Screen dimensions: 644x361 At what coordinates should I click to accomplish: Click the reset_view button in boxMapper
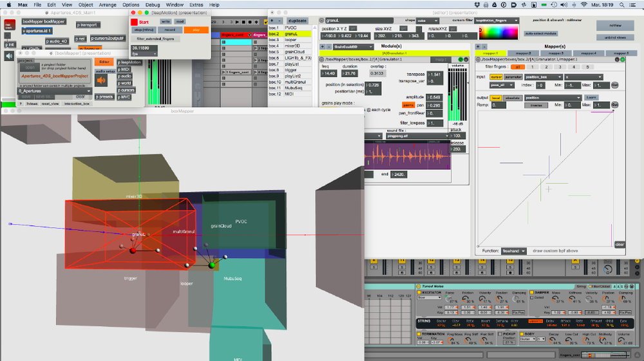(50, 104)
